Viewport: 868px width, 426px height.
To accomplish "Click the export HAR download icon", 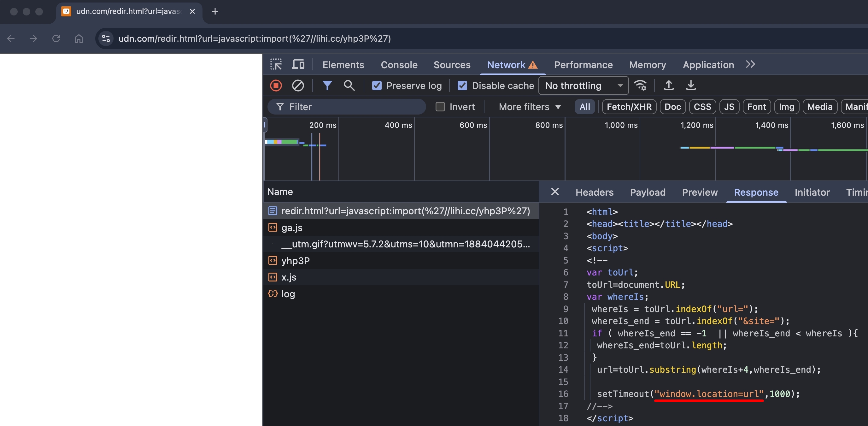I will tap(691, 86).
